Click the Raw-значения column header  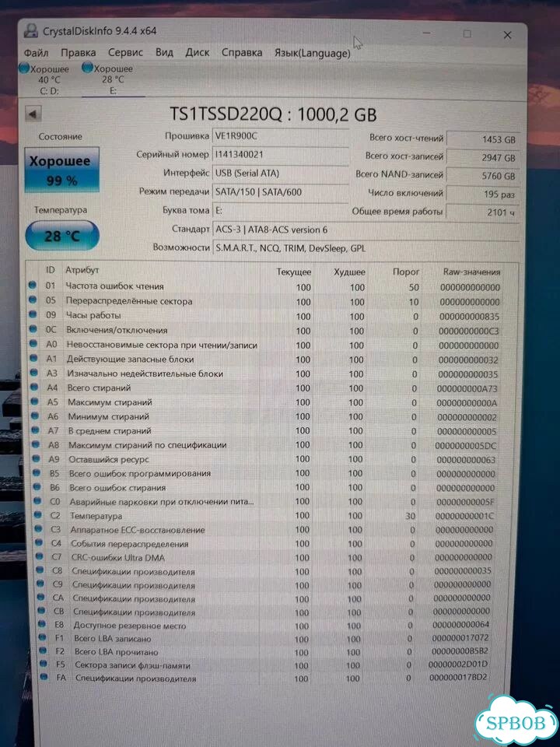[x=471, y=272]
